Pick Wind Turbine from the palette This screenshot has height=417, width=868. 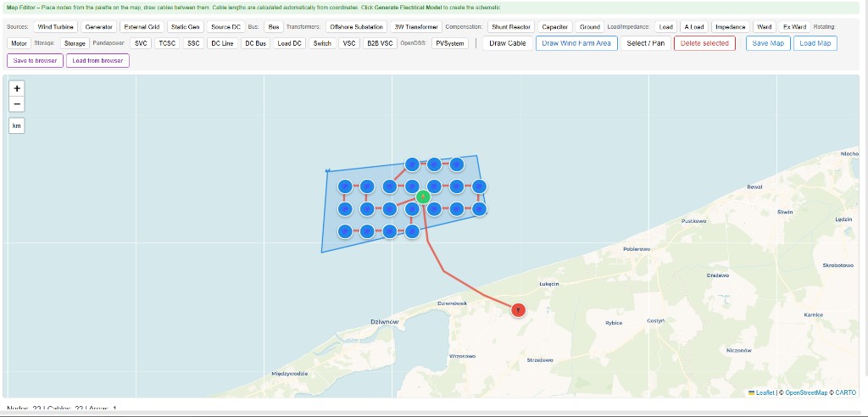tap(55, 26)
